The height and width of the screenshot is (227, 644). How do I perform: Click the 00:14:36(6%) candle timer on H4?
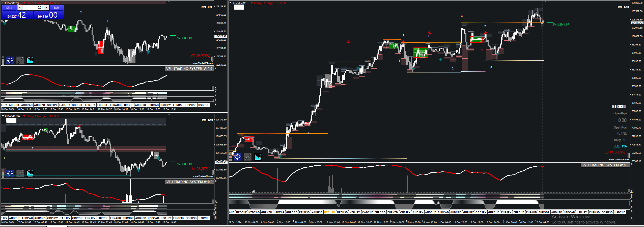pyautogui.click(x=615, y=152)
